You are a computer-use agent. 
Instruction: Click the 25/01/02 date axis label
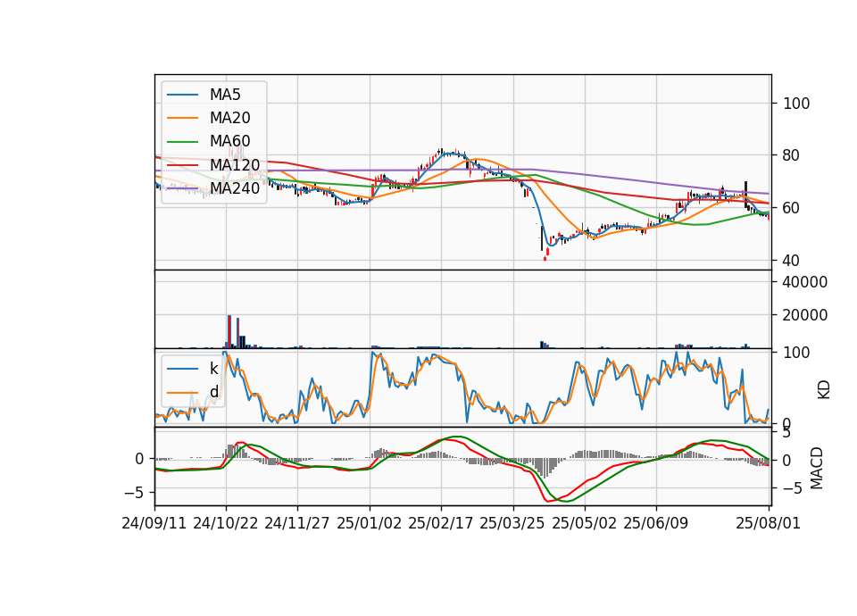point(369,523)
